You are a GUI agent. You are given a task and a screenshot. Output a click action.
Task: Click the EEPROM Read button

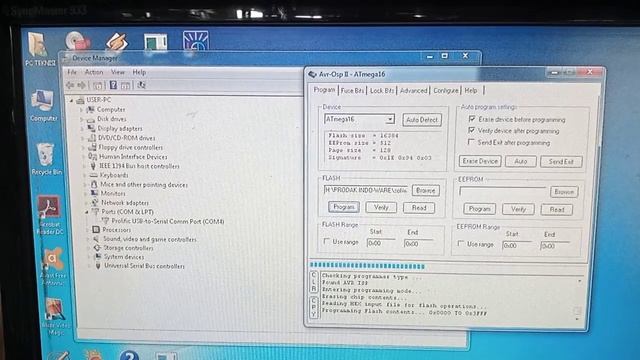pyautogui.click(x=557, y=210)
